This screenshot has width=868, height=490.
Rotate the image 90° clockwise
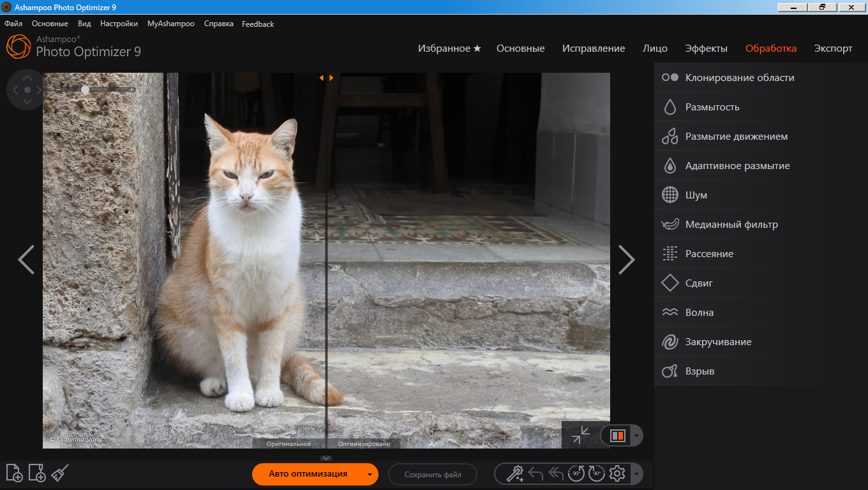(596, 473)
